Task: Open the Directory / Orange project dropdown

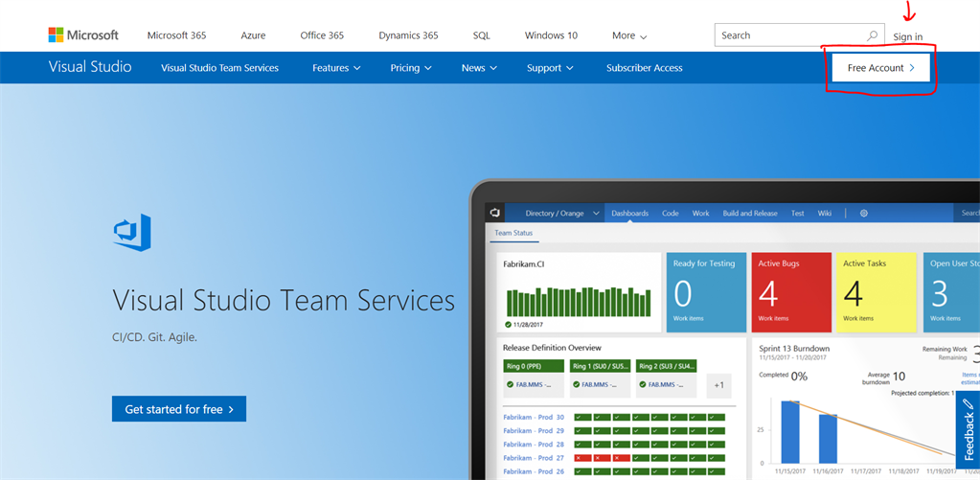Action: pos(562,213)
